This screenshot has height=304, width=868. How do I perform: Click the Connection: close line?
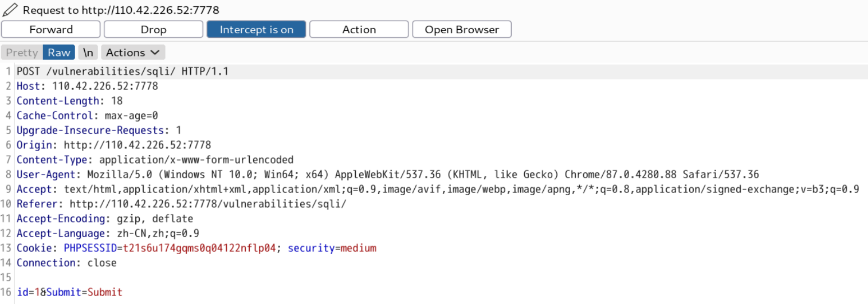pyautogui.click(x=66, y=263)
